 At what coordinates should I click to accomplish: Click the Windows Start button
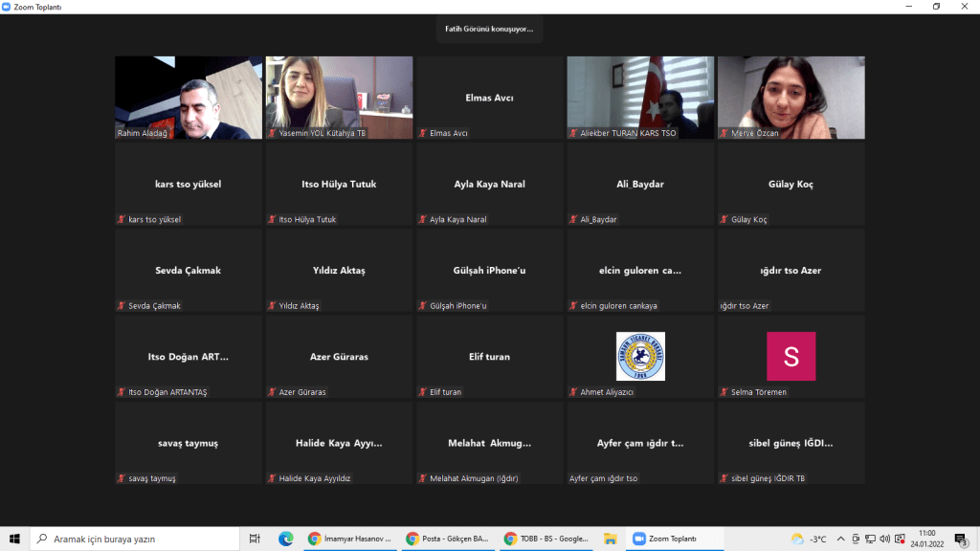[x=13, y=539]
